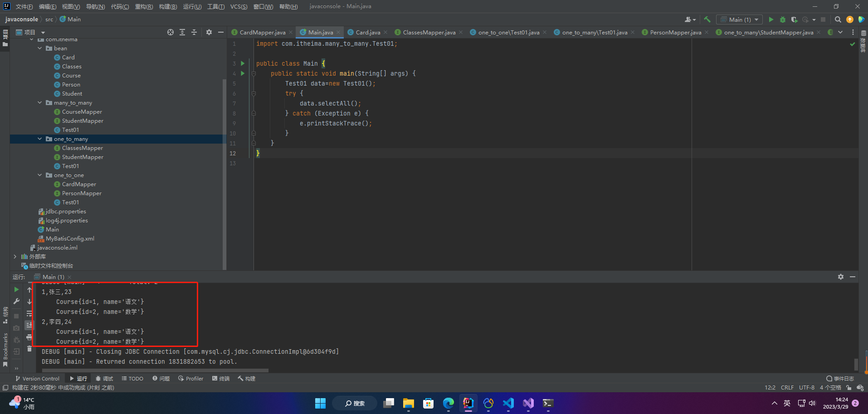Toggle read-only lock in the status bar
This screenshot has width=868, height=414.
coord(849,388)
